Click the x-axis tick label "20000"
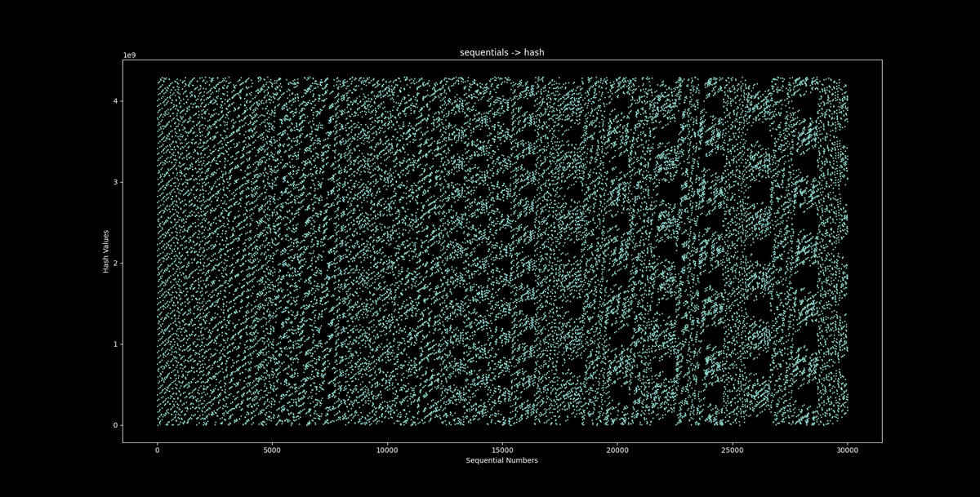Viewport: 980px width, 497px height. tap(617, 450)
